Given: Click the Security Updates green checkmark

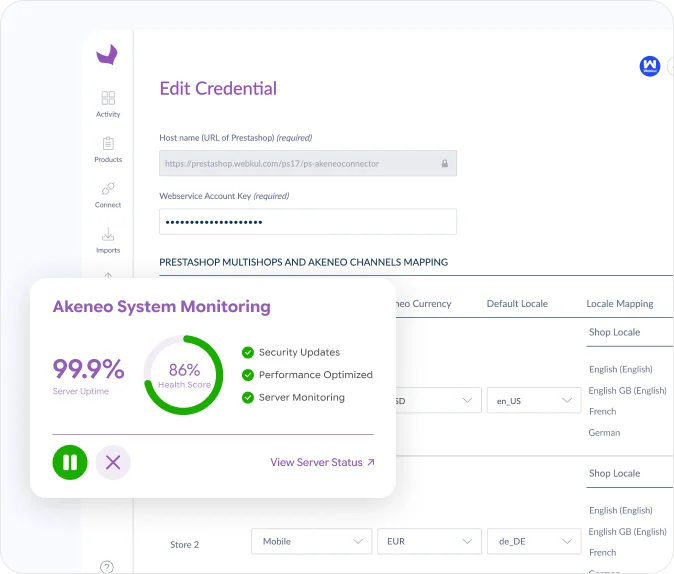Looking at the screenshot, I should coord(248,353).
